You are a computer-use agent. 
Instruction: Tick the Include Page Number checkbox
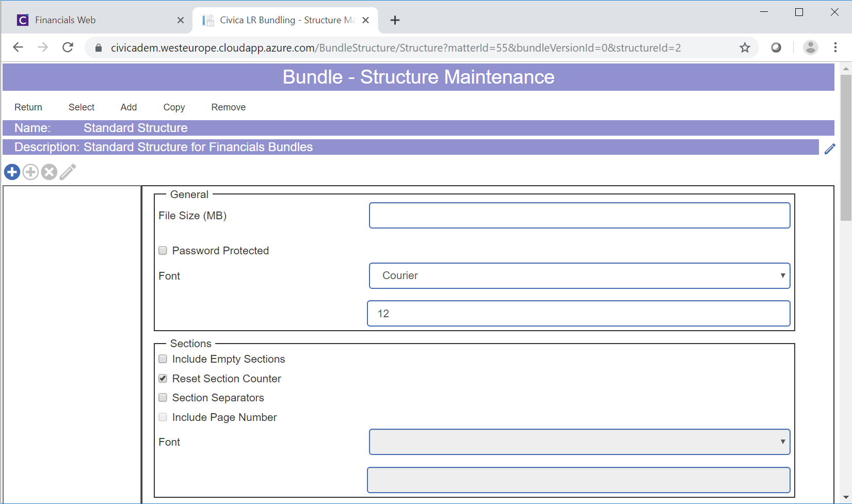(x=163, y=417)
